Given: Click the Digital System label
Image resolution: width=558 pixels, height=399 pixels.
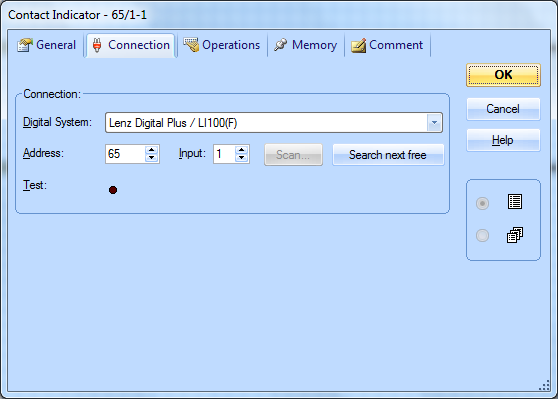Looking at the screenshot, I should [x=57, y=122].
